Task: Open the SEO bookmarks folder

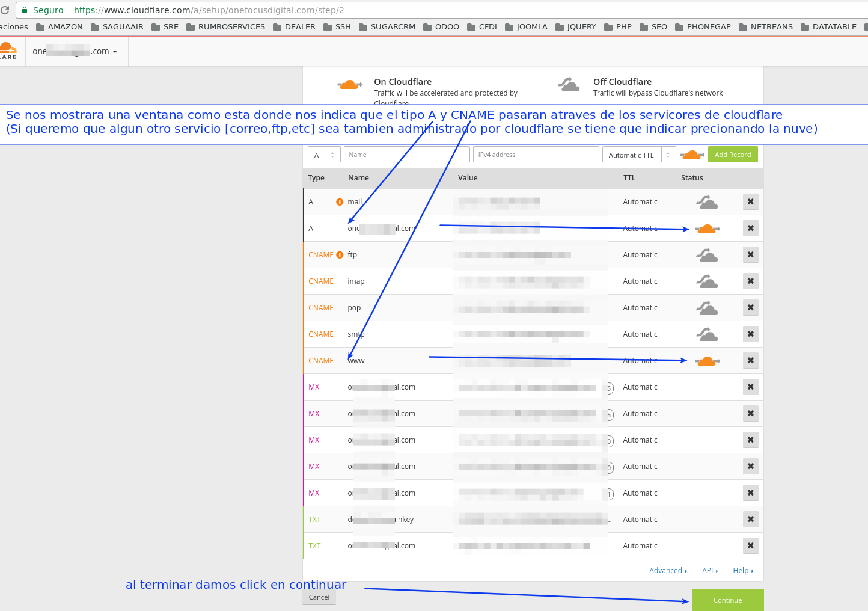Action: pyautogui.click(x=653, y=27)
